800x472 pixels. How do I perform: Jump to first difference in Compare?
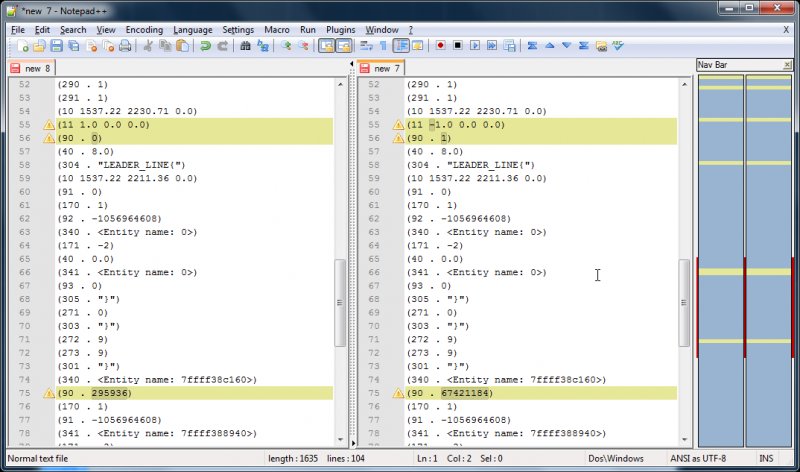(x=532, y=46)
